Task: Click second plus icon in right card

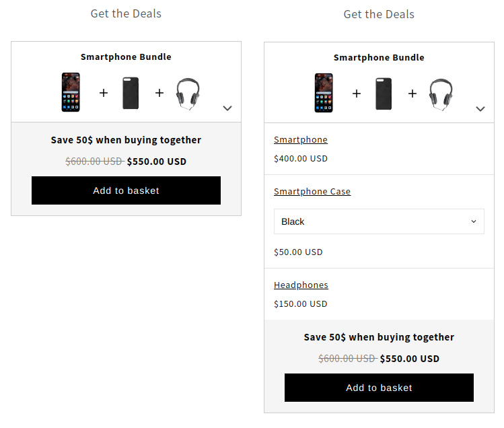Action: (x=412, y=94)
